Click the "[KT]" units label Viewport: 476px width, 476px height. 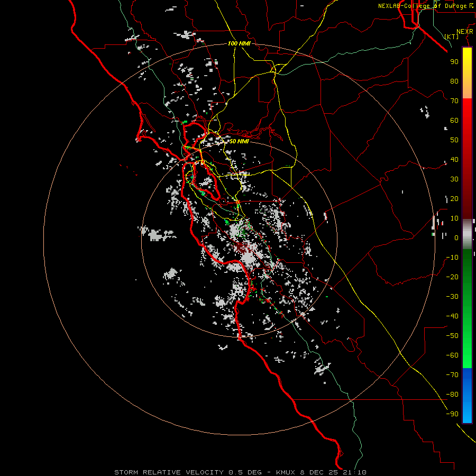point(452,36)
